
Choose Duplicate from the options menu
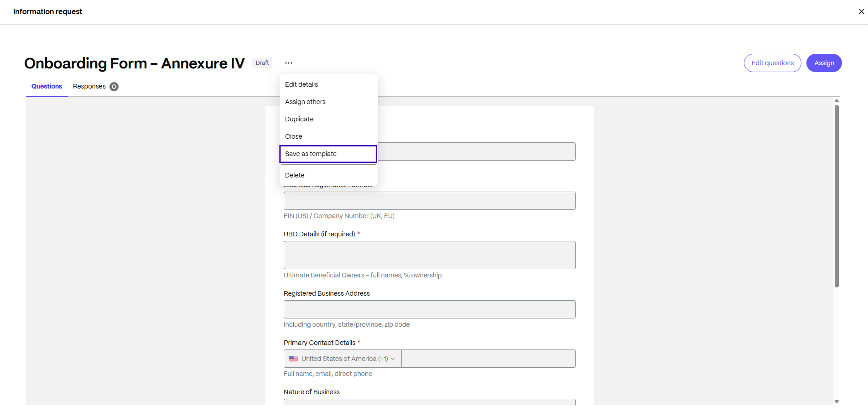tap(299, 119)
